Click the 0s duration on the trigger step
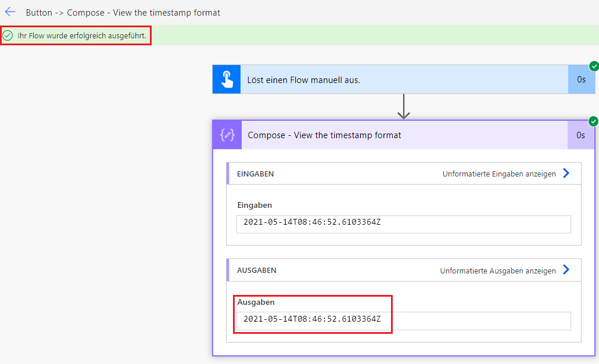This screenshot has height=364, width=599. (x=582, y=80)
